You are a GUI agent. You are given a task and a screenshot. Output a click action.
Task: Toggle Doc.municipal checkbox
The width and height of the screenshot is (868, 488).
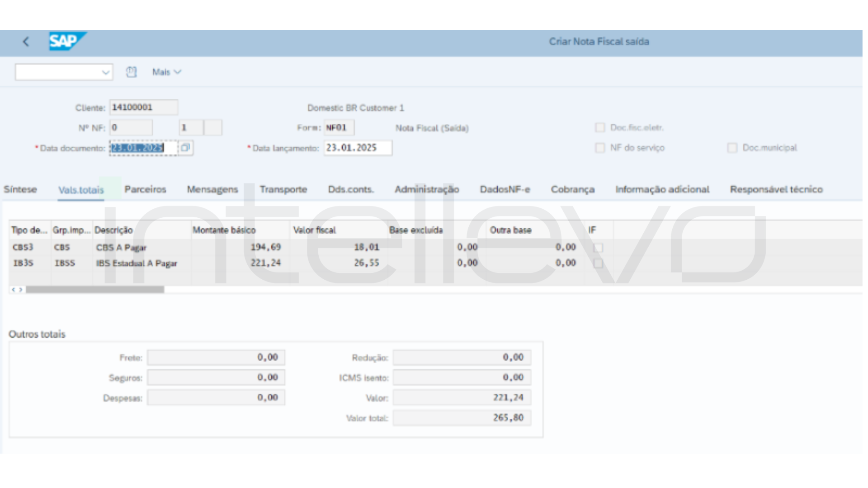click(x=732, y=148)
